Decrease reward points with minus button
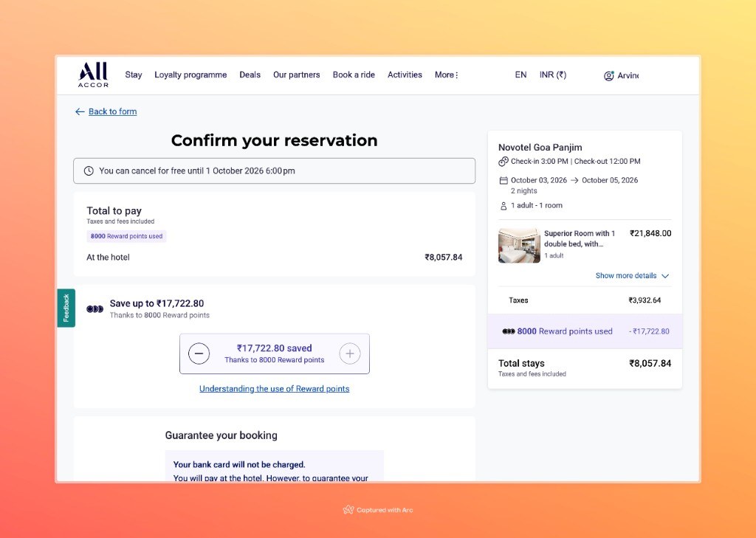 [199, 354]
